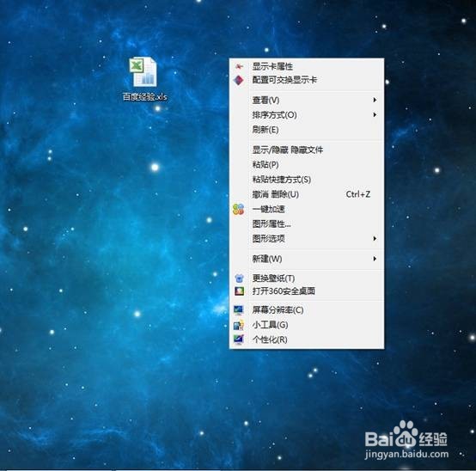Choose 更换壁纸(T) entry

tap(307, 278)
